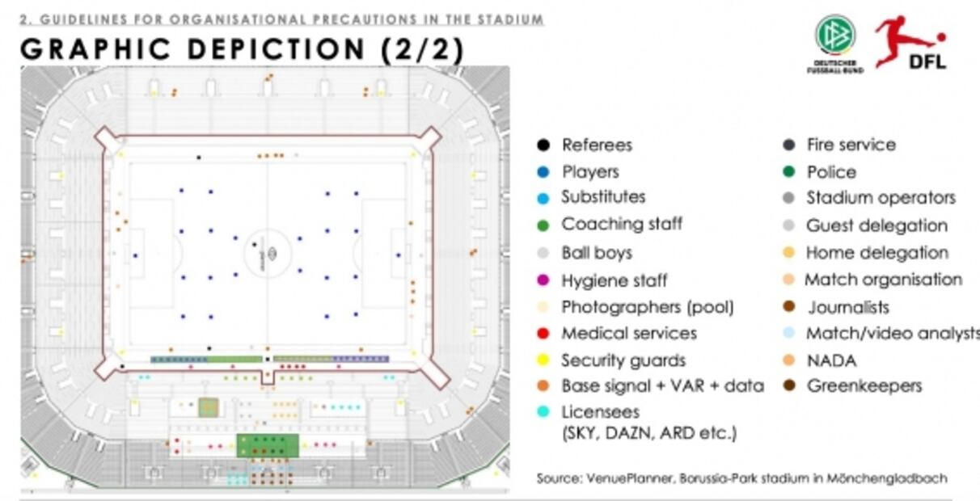Click the cyan Licensees legend dot
980x501 pixels.
click(x=543, y=412)
